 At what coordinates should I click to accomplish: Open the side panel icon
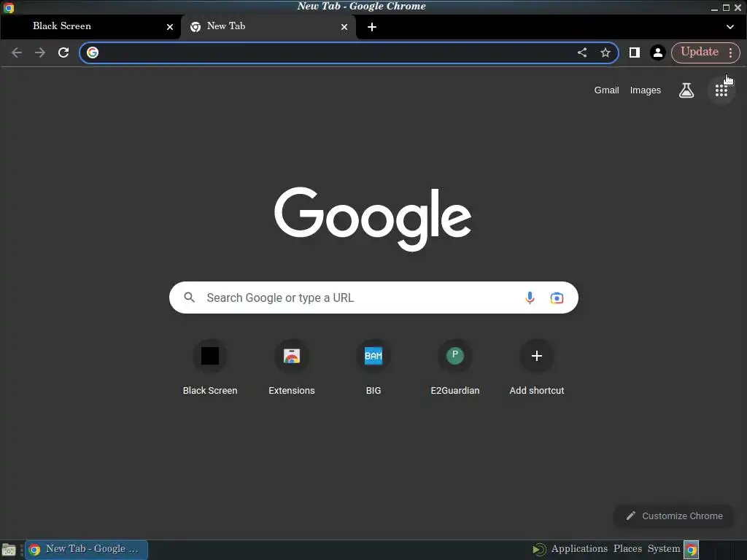coord(635,52)
